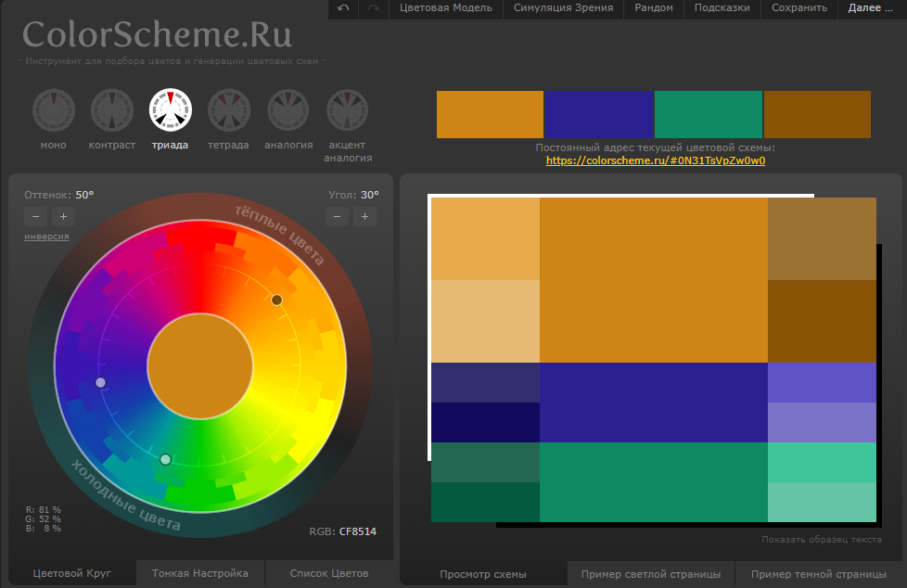This screenshot has width=907, height=588.
Task: Click the bright mint preview block
Action: tap(822, 463)
